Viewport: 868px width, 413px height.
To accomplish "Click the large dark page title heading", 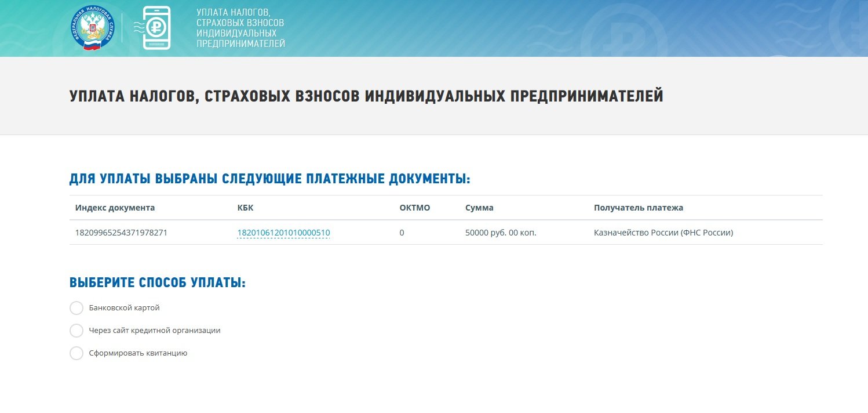I will tap(366, 96).
